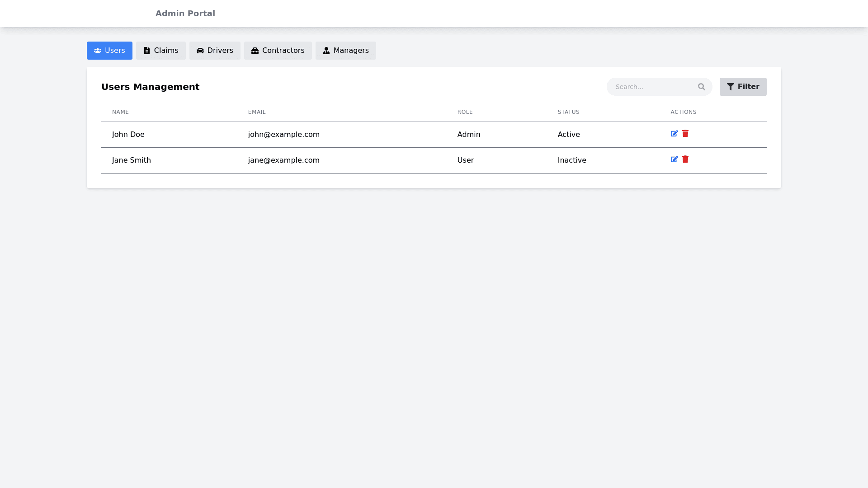Click the Status column header
Viewport: 868px width, 488px height.
coord(568,112)
